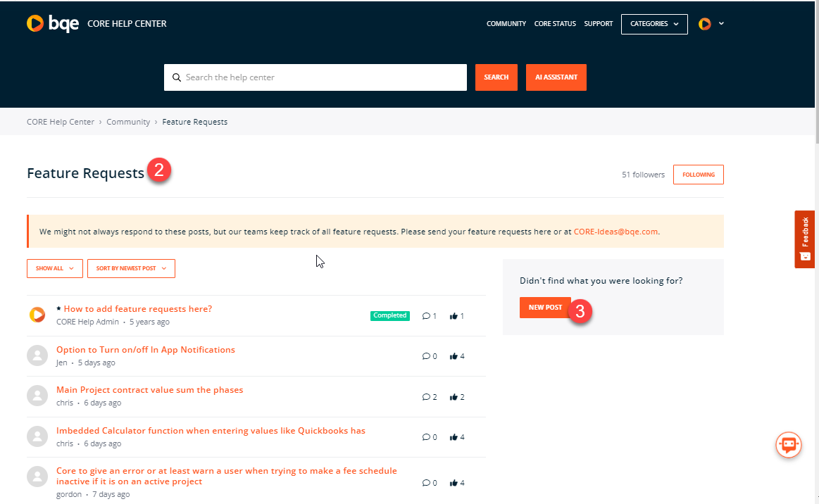This screenshot has height=504, width=819.
Task: Open the Categories dropdown
Action: point(654,24)
